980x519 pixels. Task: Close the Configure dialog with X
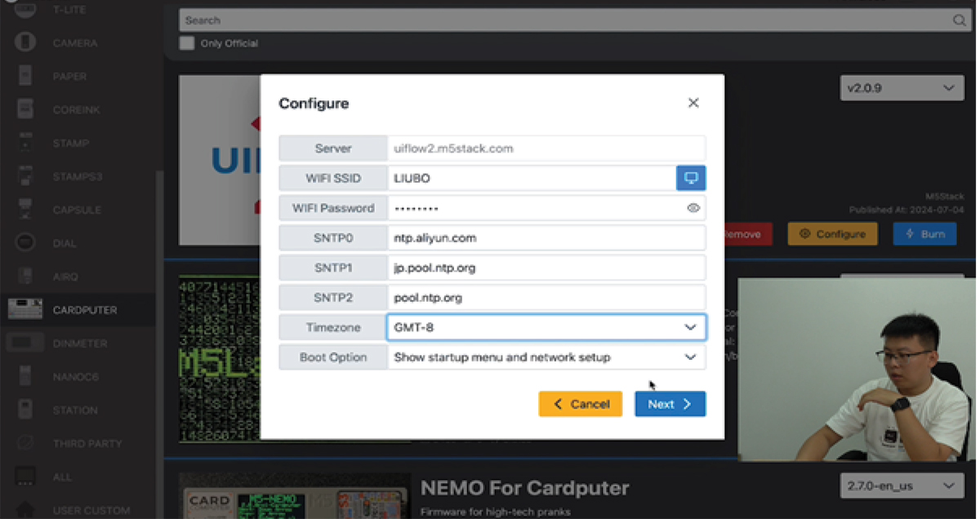pos(693,103)
